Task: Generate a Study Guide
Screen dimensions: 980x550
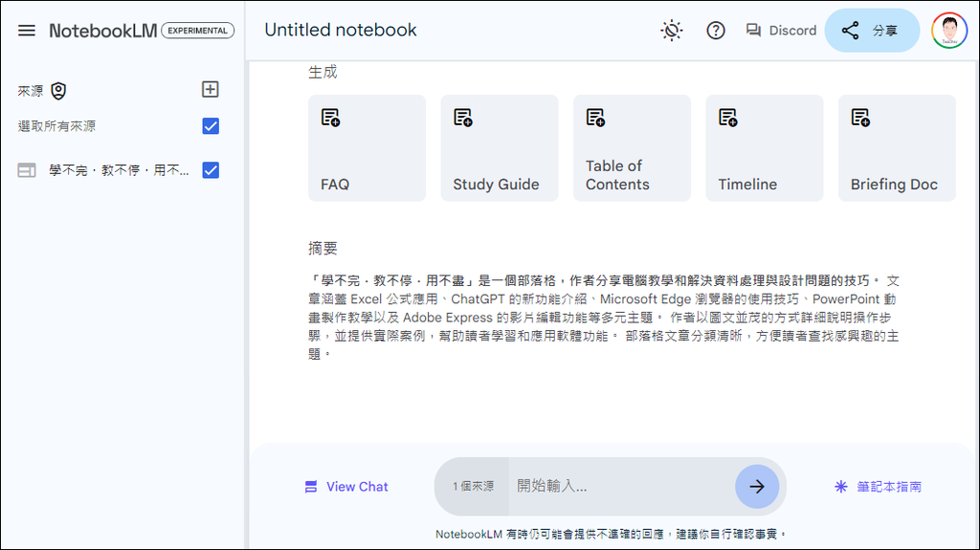Action: 500,148
